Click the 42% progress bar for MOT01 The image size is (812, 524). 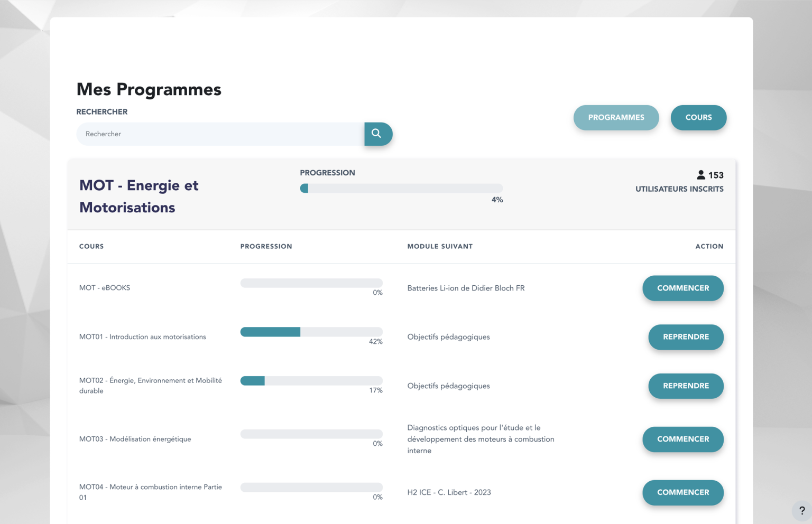point(311,332)
